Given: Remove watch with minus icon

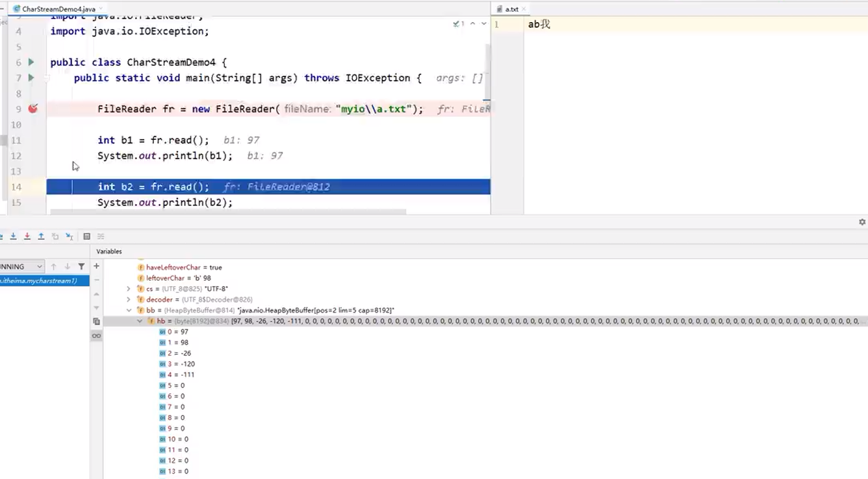Looking at the screenshot, I should pos(96,280).
